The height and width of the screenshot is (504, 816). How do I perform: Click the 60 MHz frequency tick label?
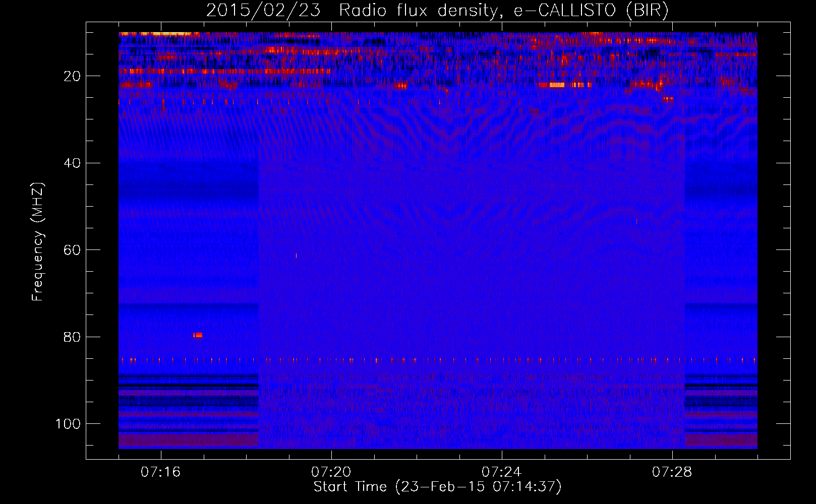pyautogui.click(x=73, y=250)
